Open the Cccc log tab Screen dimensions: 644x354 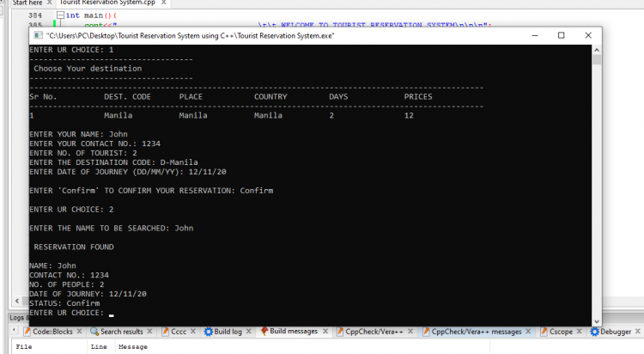(179, 332)
